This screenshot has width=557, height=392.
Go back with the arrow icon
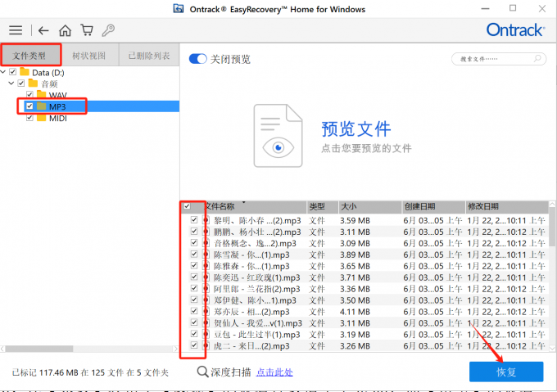tap(43, 30)
